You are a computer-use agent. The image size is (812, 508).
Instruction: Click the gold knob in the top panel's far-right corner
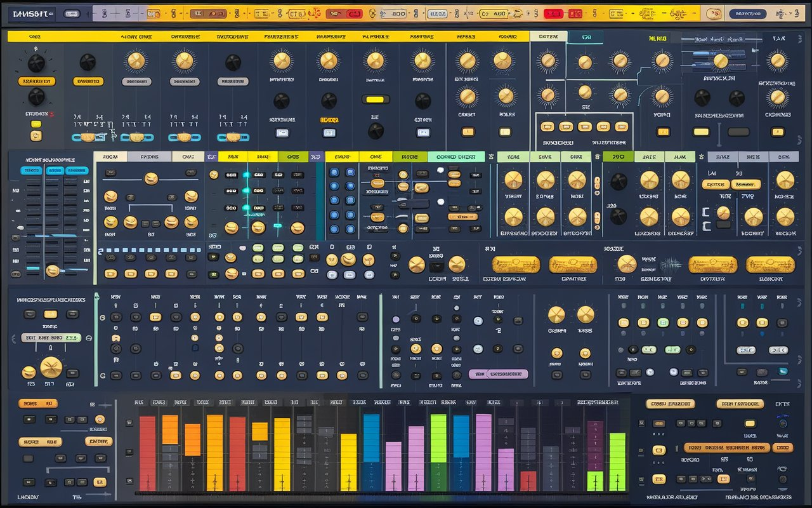[x=777, y=61]
